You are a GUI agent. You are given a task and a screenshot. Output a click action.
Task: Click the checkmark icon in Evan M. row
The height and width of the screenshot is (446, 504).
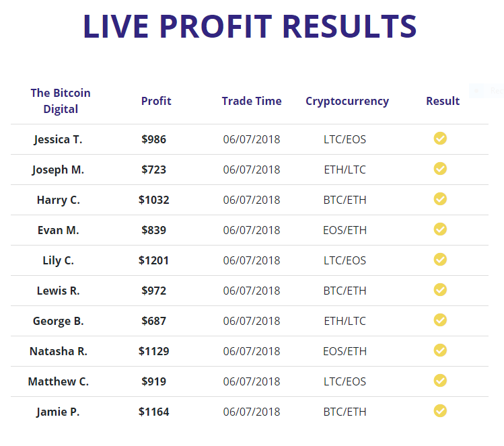click(x=440, y=229)
